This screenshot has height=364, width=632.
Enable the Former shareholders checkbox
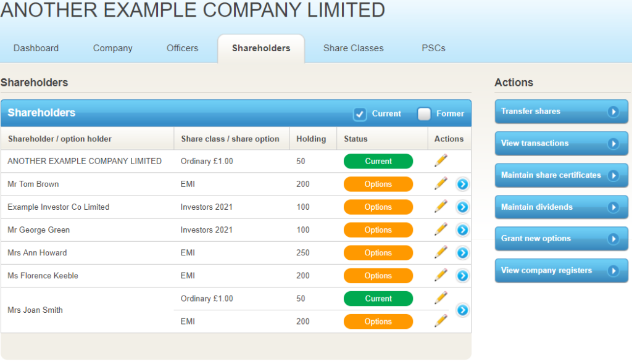pos(424,114)
